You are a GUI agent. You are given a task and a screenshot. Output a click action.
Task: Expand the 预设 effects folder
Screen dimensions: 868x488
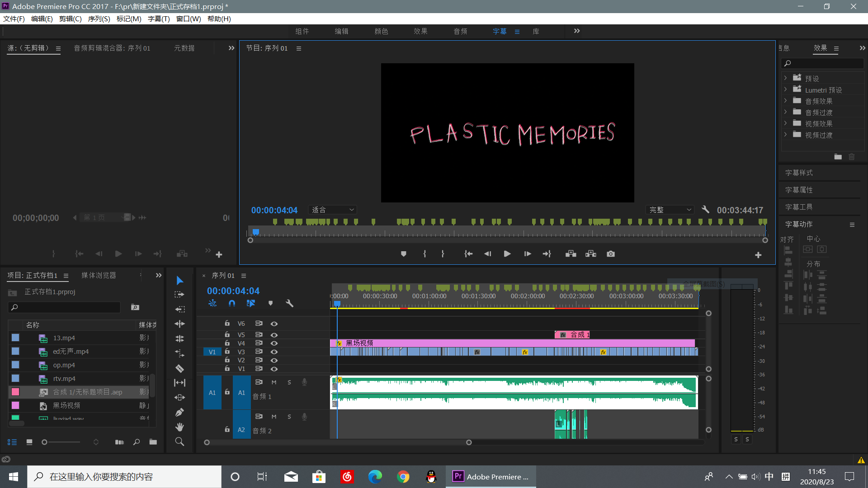click(x=785, y=78)
